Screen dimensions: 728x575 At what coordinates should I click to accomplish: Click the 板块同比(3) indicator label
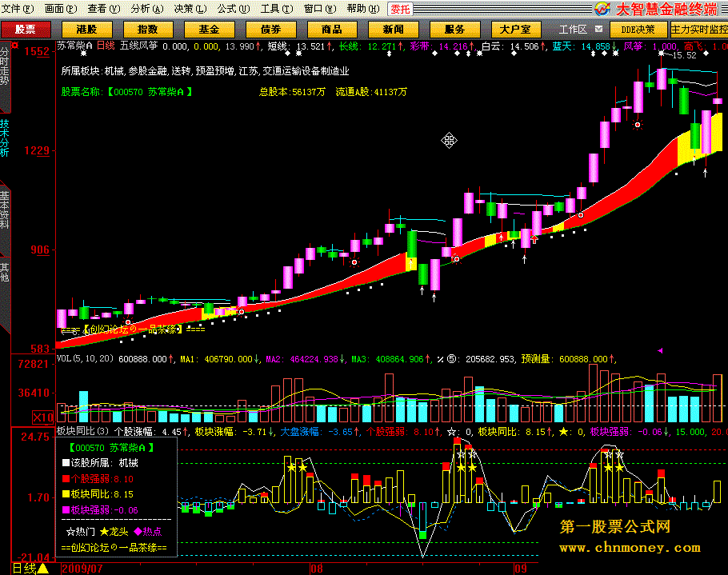(82, 431)
